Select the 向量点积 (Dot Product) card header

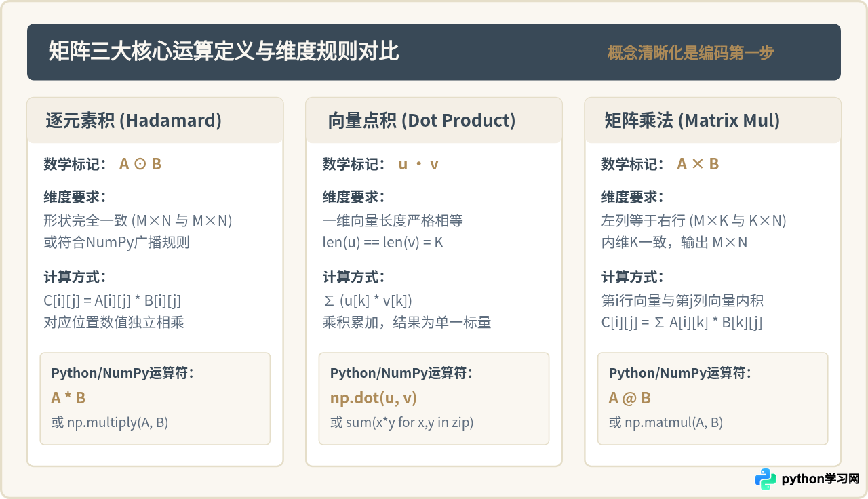(434, 121)
